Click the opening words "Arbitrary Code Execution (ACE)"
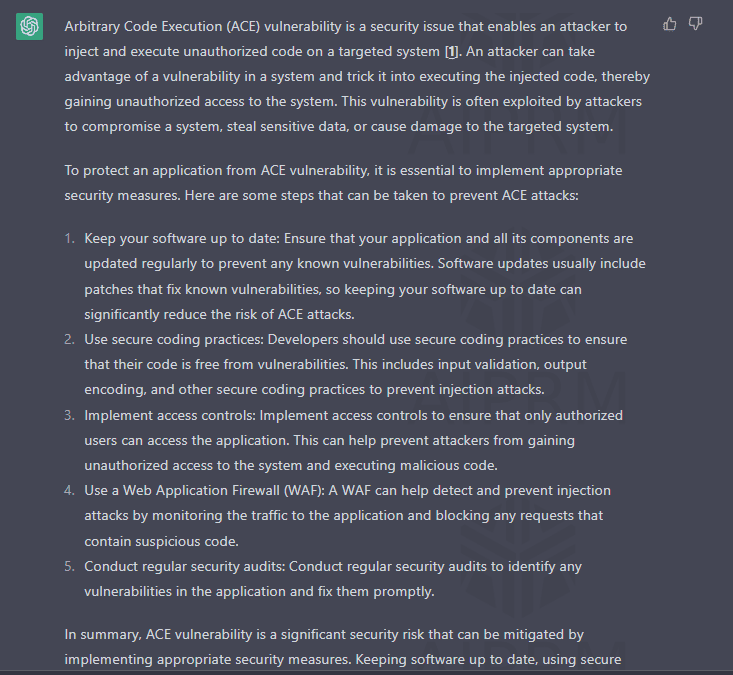733x675 pixels. (162, 27)
